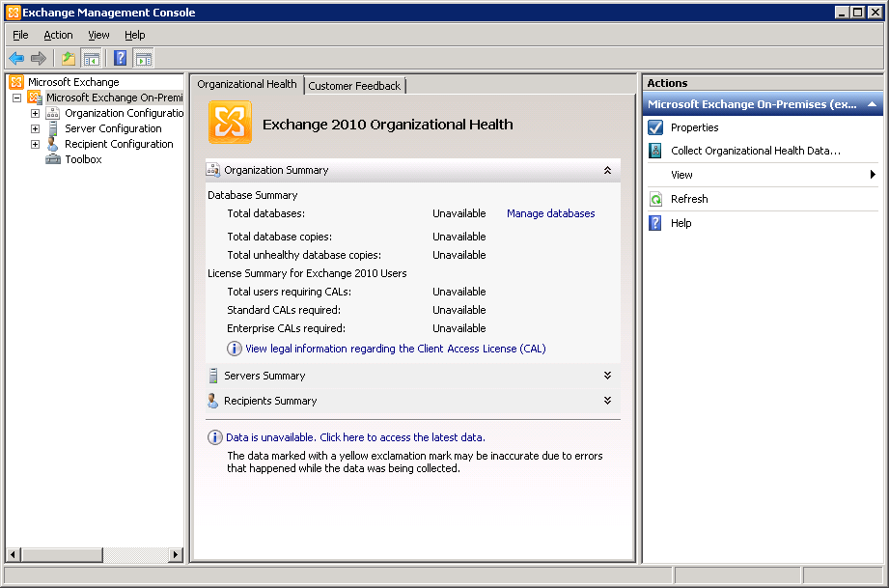Click the Recipients Summary person icon

pos(212,401)
